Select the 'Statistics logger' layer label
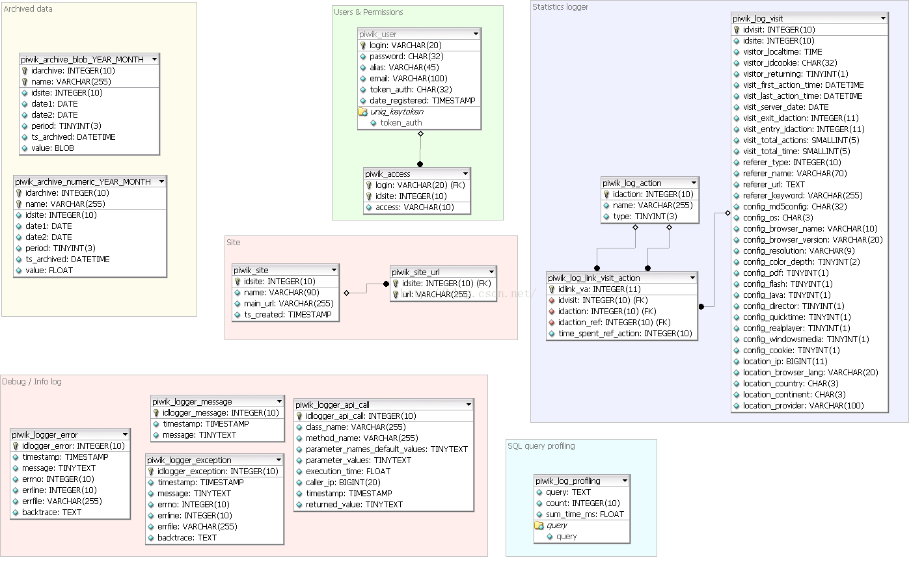 (560, 7)
